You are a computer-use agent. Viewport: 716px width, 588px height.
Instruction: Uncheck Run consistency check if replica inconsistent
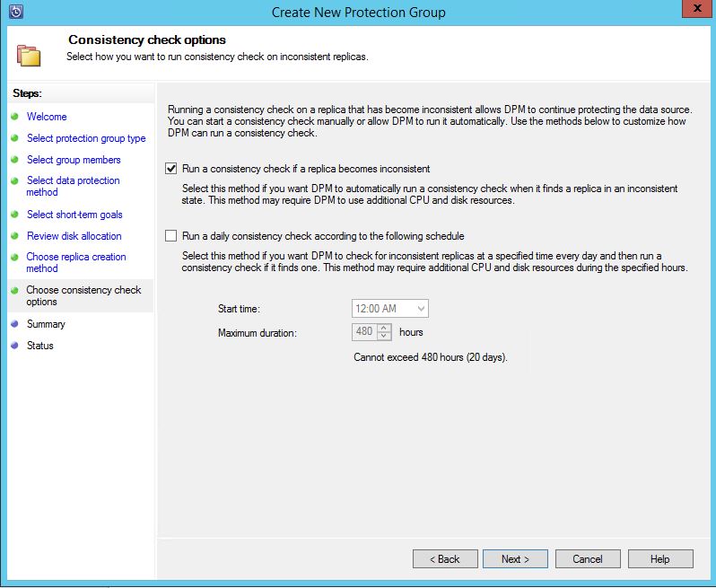170,169
